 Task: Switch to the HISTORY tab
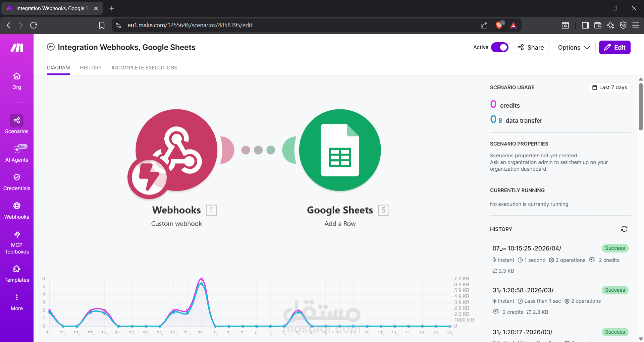tap(91, 68)
